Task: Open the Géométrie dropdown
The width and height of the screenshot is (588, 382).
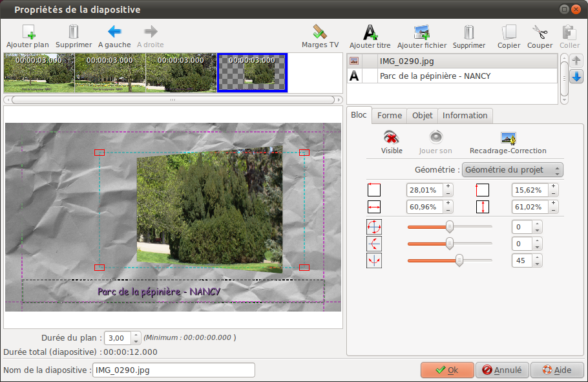Action: click(x=513, y=170)
